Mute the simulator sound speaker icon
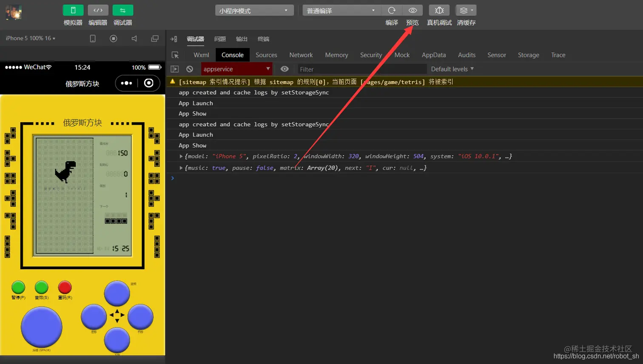The width and height of the screenshot is (643, 364). click(134, 39)
